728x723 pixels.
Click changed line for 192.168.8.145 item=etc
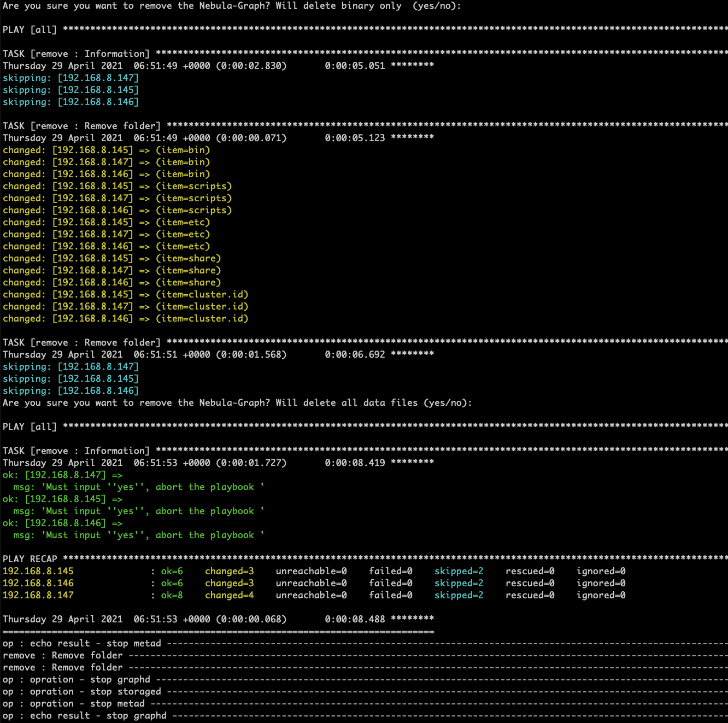tap(107, 222)
